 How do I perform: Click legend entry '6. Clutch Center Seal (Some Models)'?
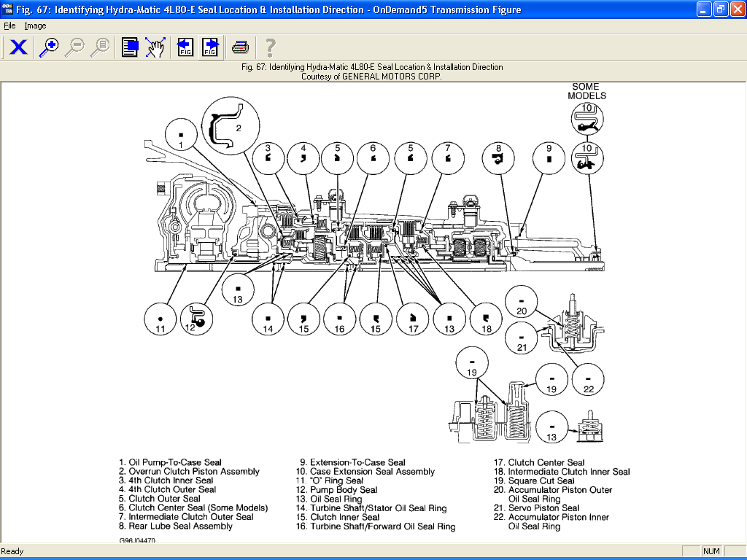[193, 508]
